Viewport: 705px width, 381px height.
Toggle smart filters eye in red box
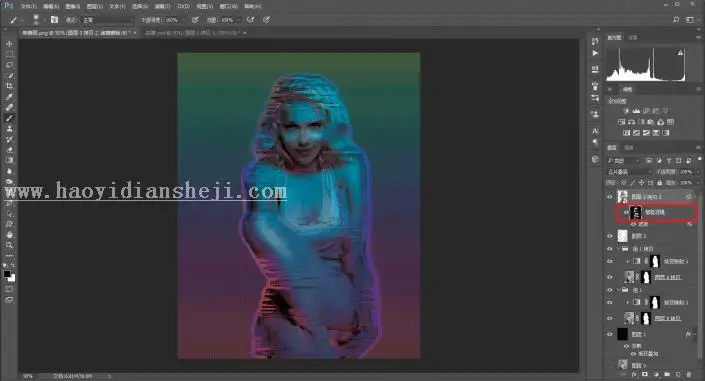[x=626, y=212]
